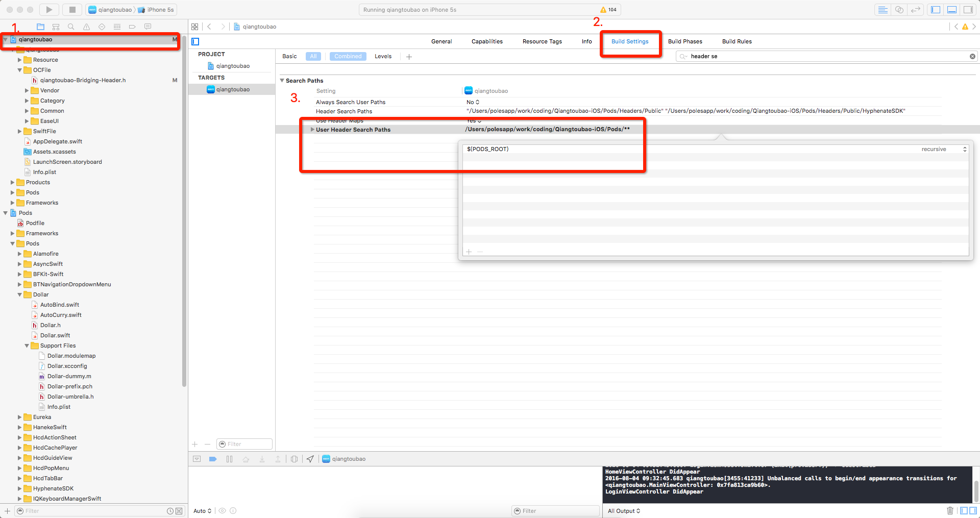Select qiangtoubao under PROJECT
Image resolution: width=980 pixels, height=518 pixels.
[232, 66]
